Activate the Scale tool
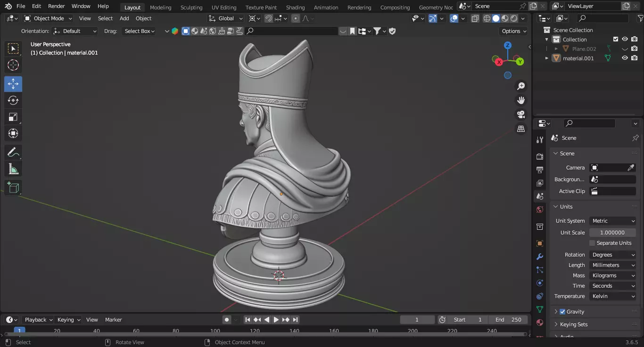Screen dimensions: 644x347 [13, 117]
